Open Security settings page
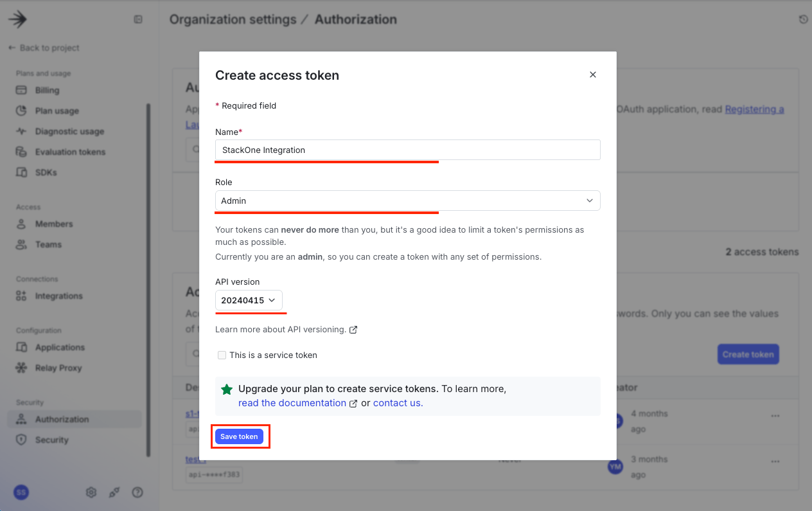 51,440
